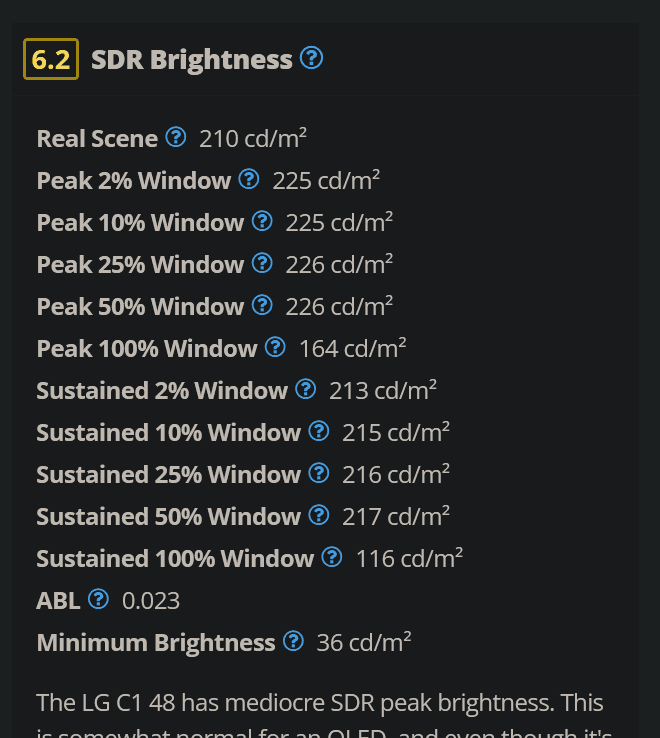The width and height of the screenshot is (660, 738).
Task: Open help for Peak 50% Window
Action: [262, 305]
